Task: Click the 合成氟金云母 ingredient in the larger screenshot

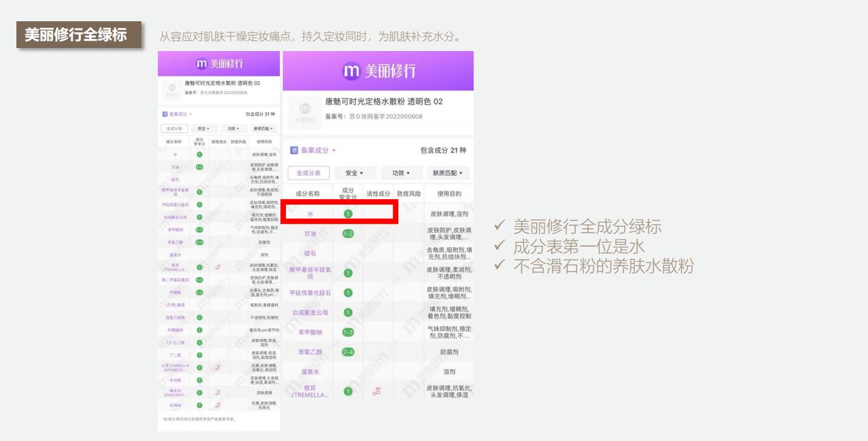Action: click(310, 312)
